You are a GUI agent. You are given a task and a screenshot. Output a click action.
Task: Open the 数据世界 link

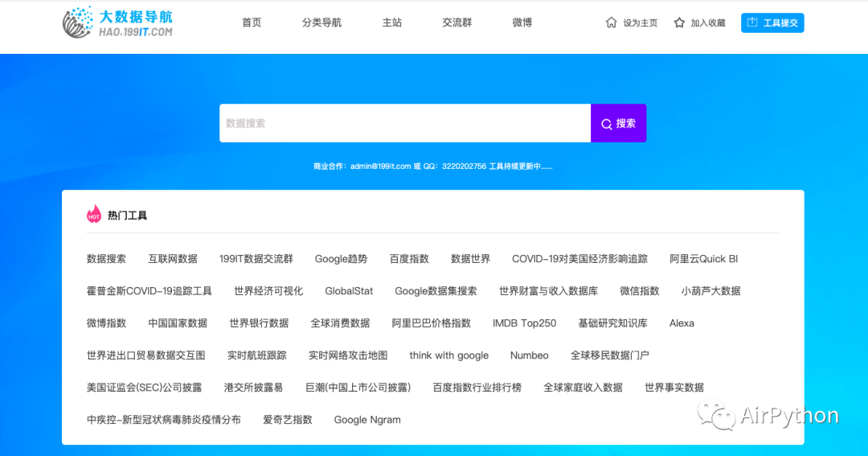(470, 259)
